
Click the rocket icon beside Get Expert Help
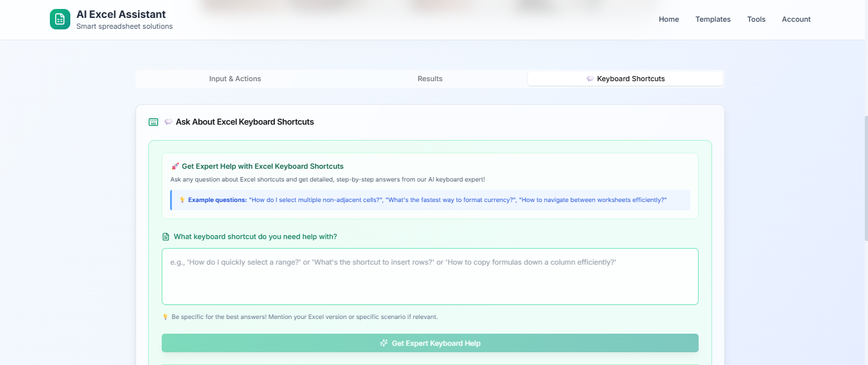click(x=175, y=166)
